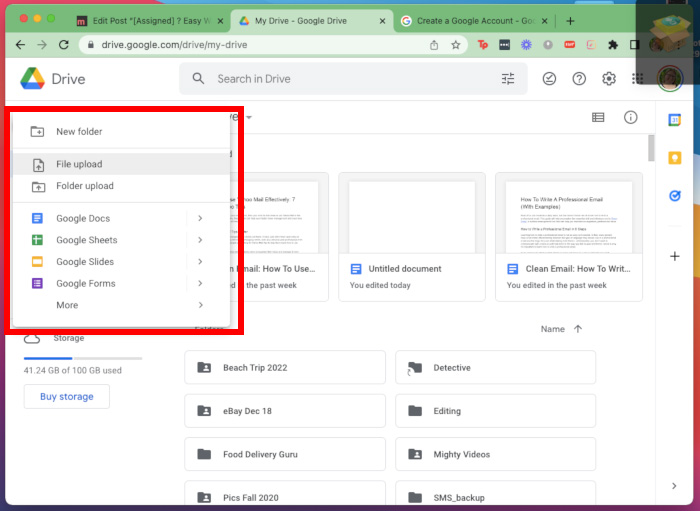Open the Help question mark icon
The width and height of the screenshot is (700, 511).
click(x=579, y=79)
